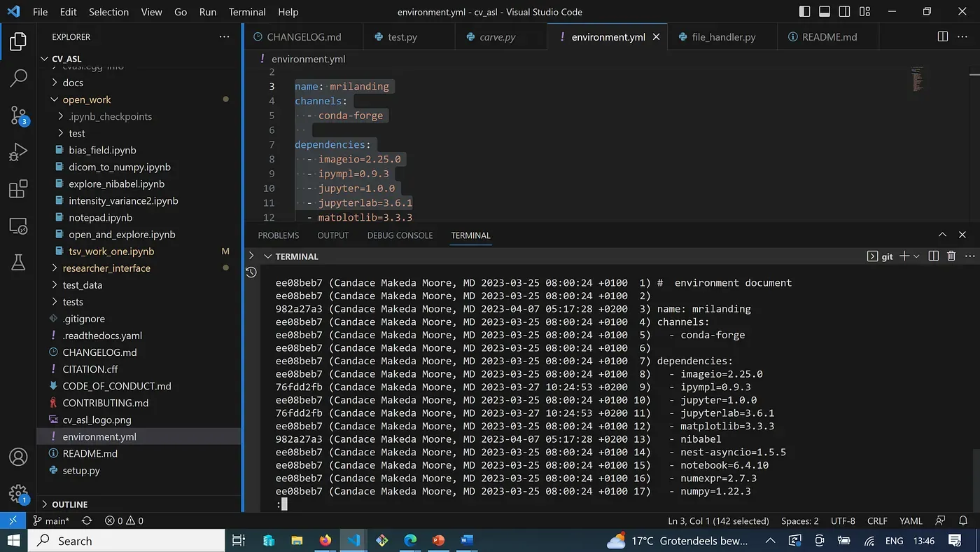The image size is (980, 552).
Task: Open Remote Explorer in activity bar
Action: point(18,226)
